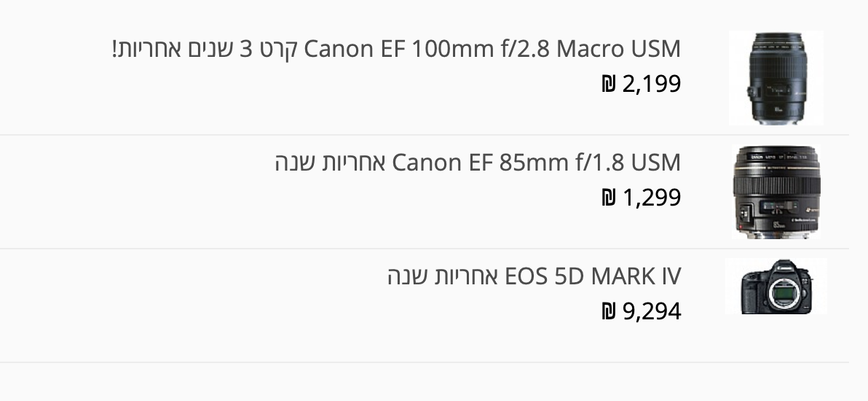Screen dimensions: 868x401
Task: Click the 2,199 price of the macro lens
Action: coord(651,84)
